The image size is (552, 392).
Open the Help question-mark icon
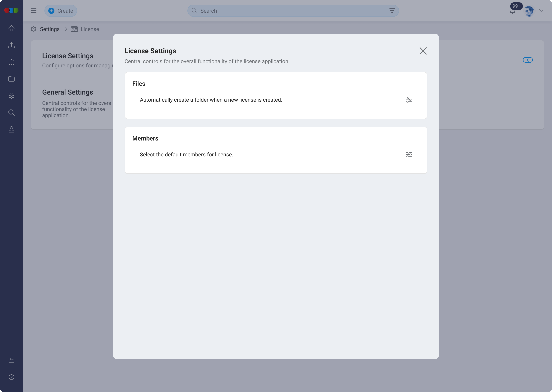(11, 377)
